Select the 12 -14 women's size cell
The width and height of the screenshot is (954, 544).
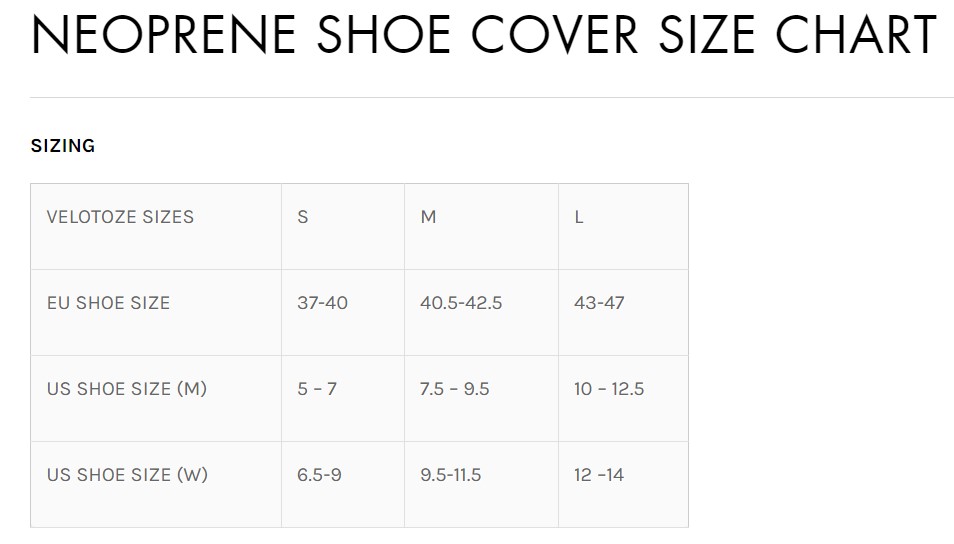(599, 475)
